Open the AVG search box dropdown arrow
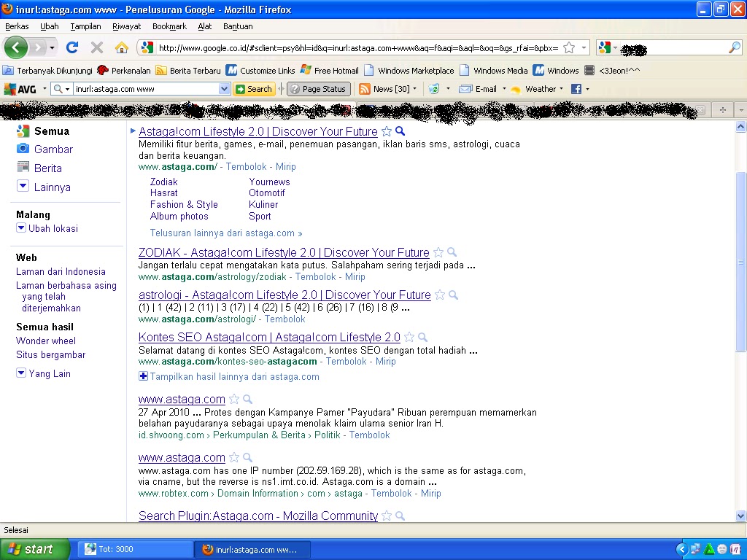 pyautogui.click(x=224, y=89)
